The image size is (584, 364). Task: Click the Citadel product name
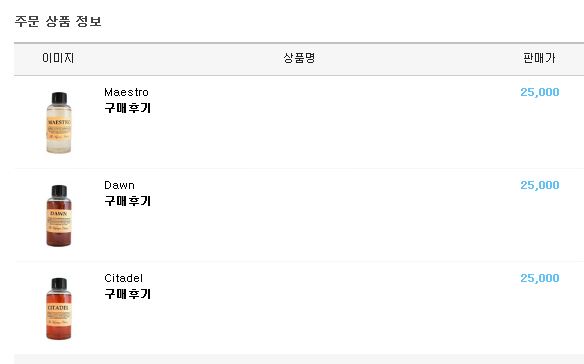(123, 278)
